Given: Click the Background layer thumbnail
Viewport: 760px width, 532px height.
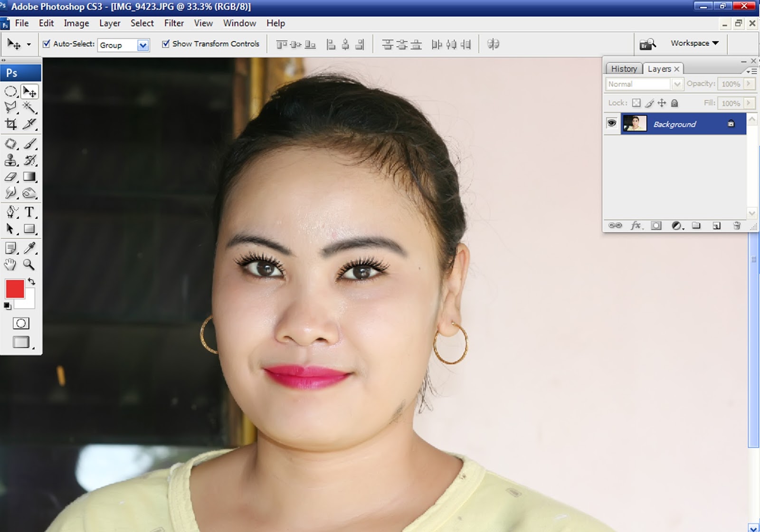Looking at the screenshot, I should (x=635, y=123).
